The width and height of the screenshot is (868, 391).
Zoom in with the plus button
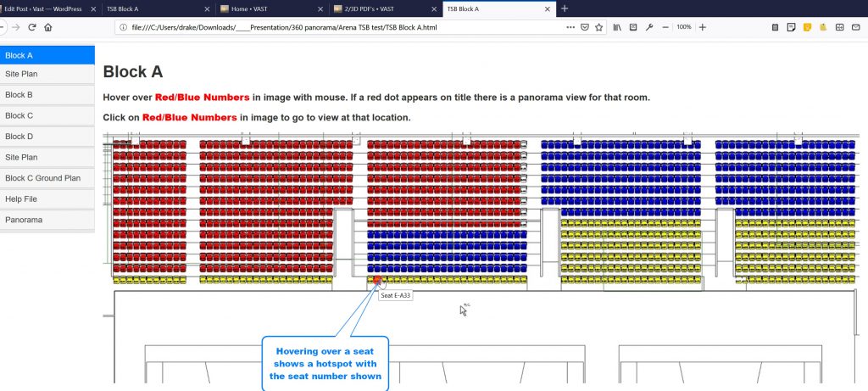702,27
